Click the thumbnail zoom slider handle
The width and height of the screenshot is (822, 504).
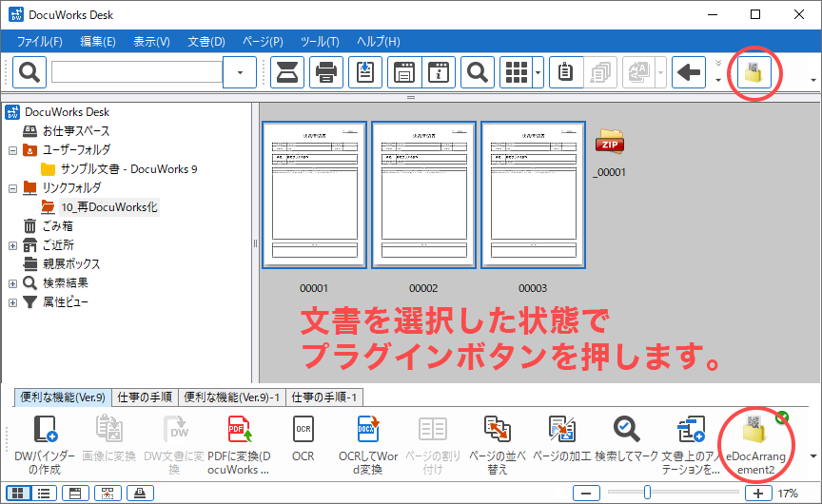point(648,492)
